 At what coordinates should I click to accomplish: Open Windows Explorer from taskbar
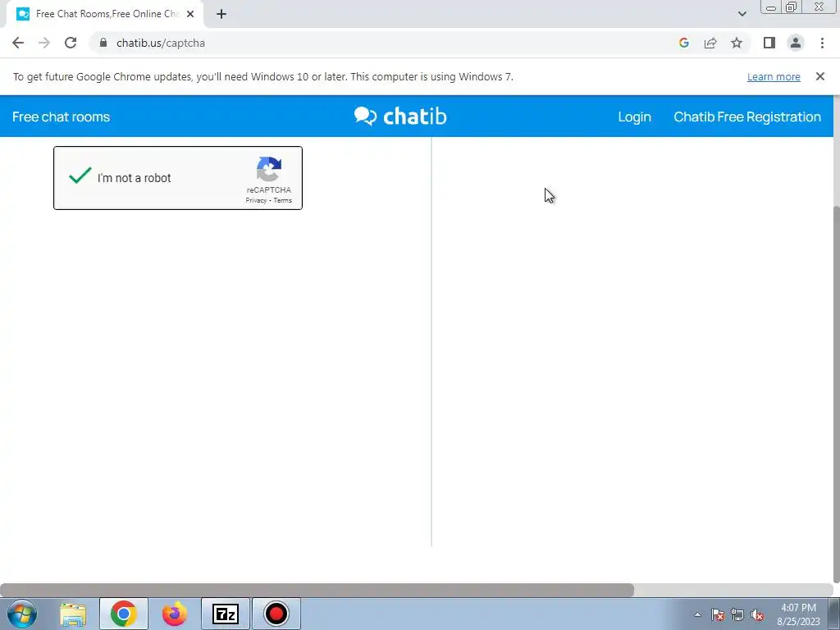click(x=73, y=614)
